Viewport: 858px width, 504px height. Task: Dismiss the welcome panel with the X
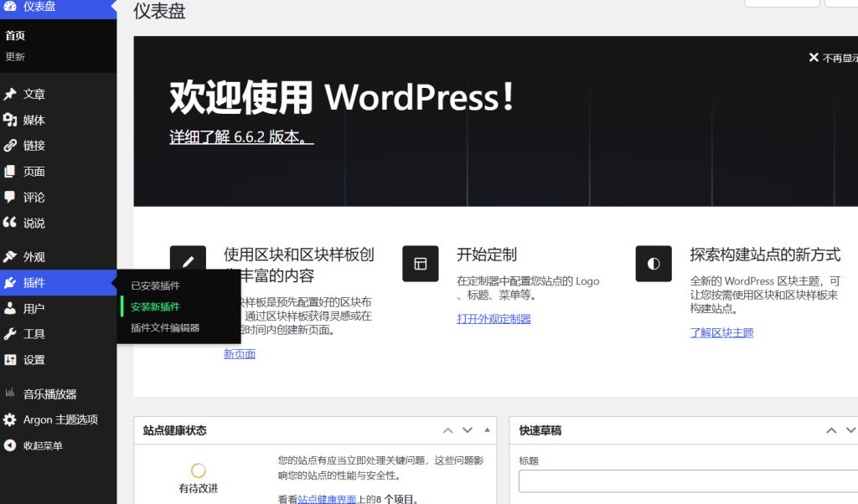pos(813,58)
